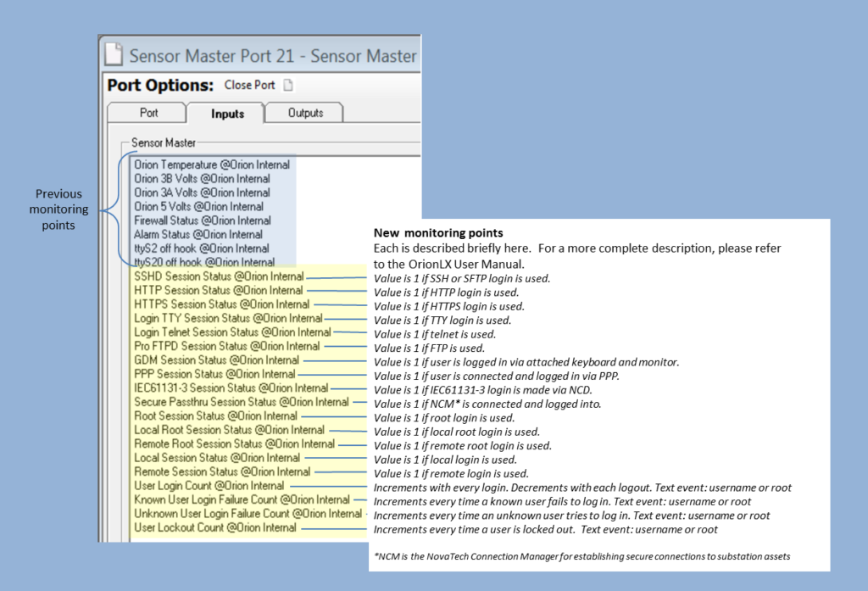Switch to the Port tab

148,113
